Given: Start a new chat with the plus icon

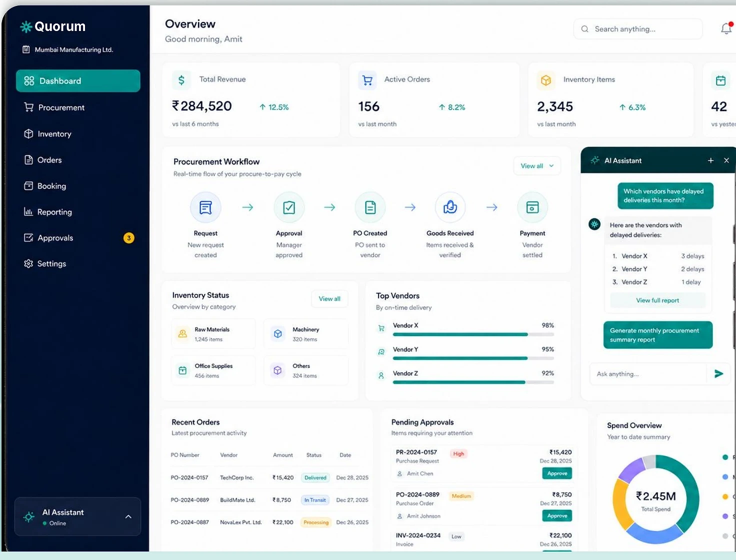Looking at the screenshot, I should 710,160.
